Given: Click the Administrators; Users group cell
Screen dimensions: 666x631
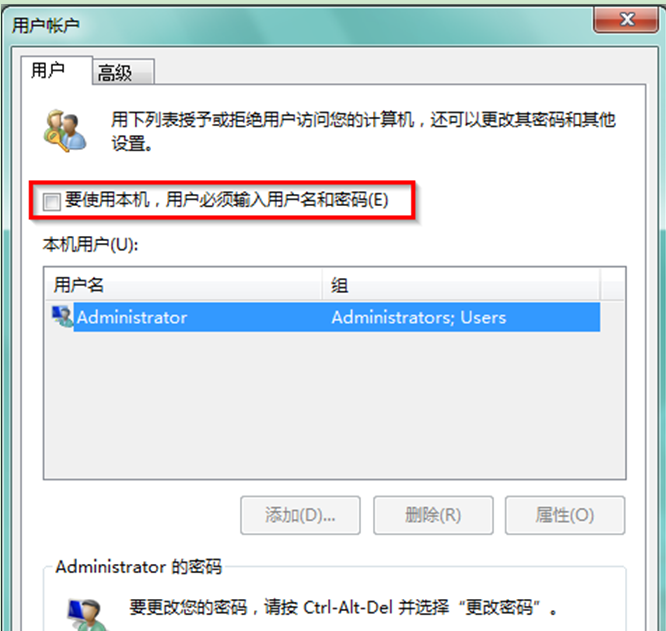Looking at the screenshot, I should pyautogui.click(x=419, y=317).
